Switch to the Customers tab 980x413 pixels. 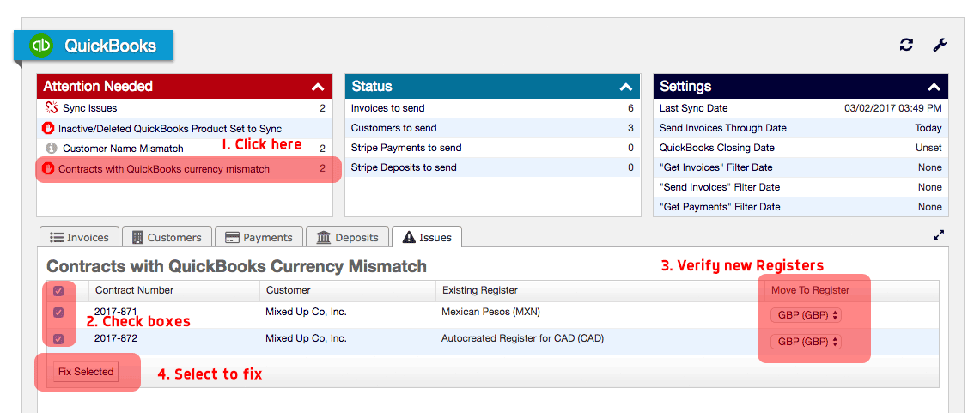pyautogui.click(x=167, y=238)
